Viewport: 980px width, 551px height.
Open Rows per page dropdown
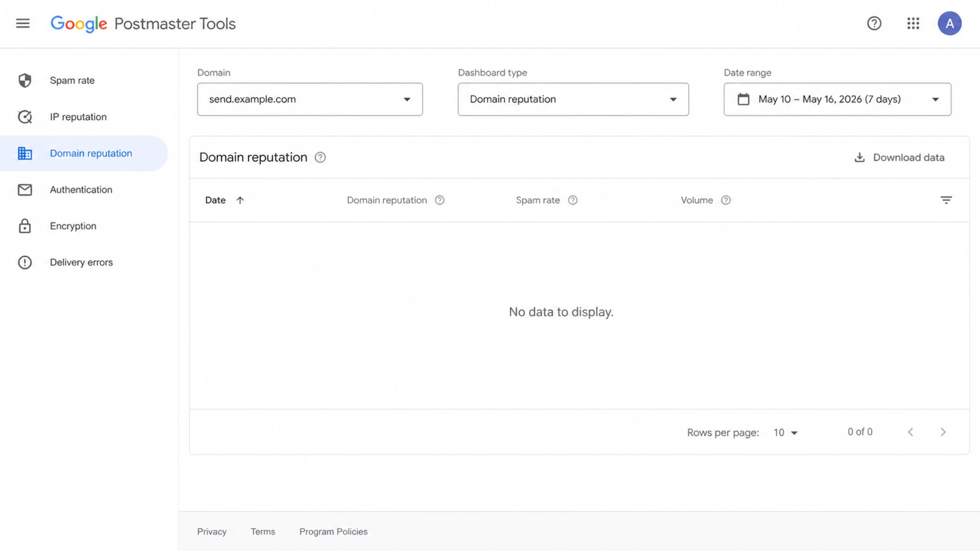[786, 433]
